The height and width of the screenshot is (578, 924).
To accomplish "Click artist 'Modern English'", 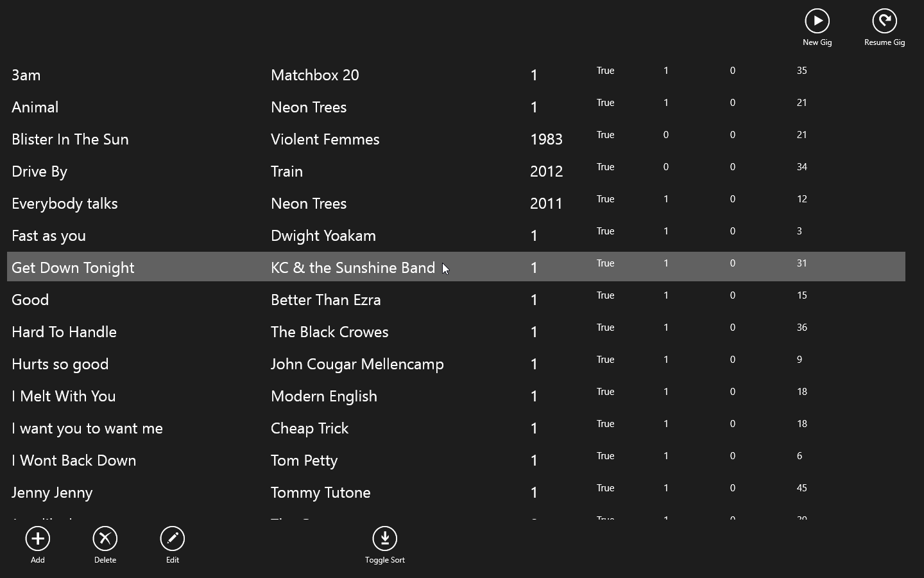I will point(324,396).
